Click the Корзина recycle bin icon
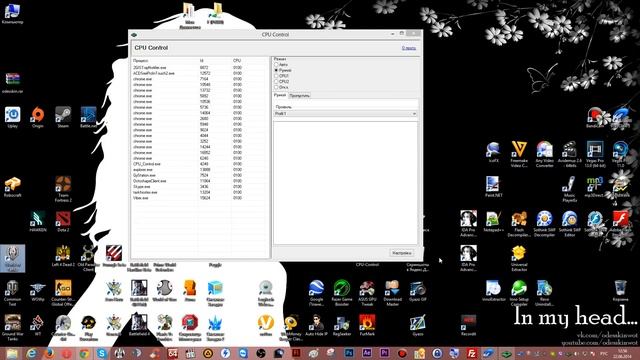This screenshot has width=640, height=360. (x=620, y=291)
